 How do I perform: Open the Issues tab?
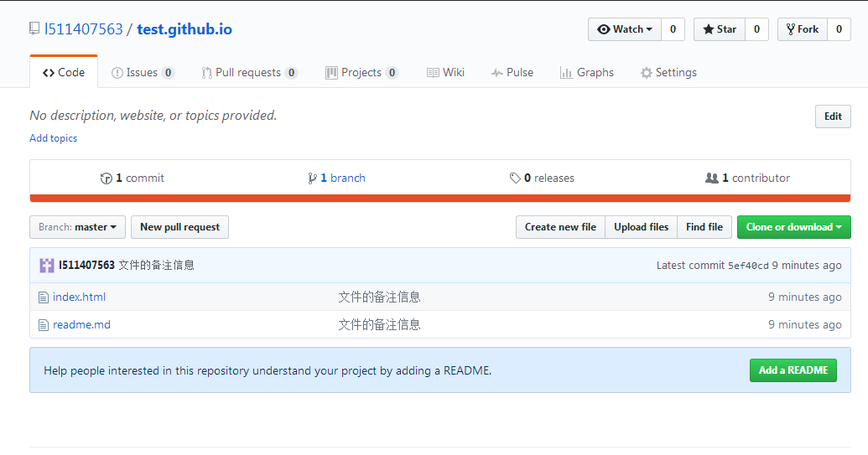pyautogui.click(x=143, y=72)
